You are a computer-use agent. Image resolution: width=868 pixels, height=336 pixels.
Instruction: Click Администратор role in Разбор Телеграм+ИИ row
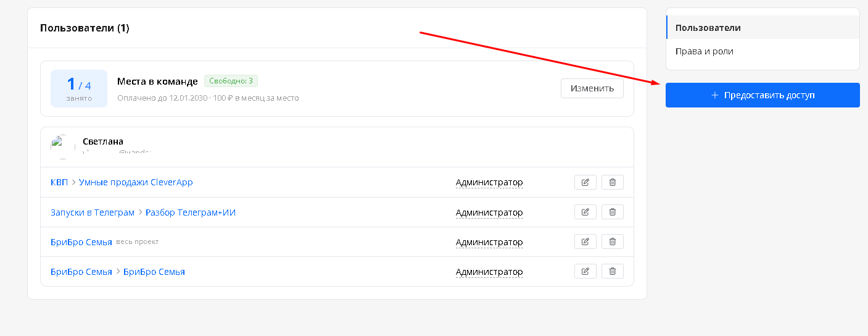[x=489, y=212]
